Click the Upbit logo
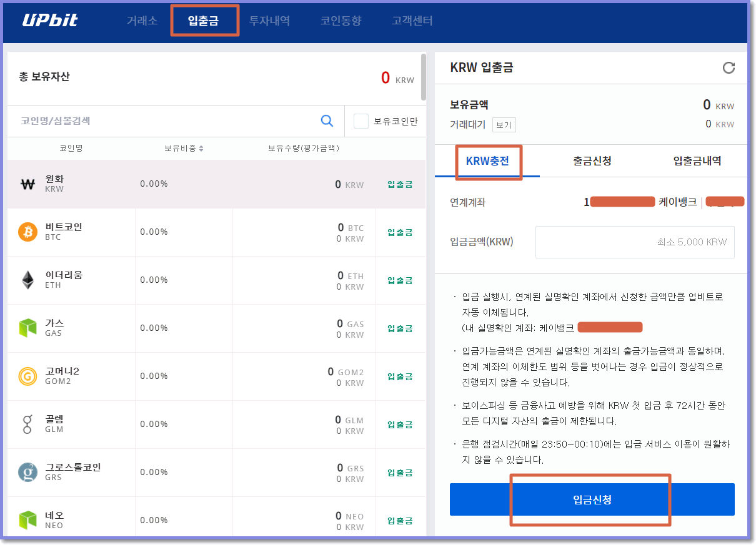This screenshot has width=756, height=545. 50,19
